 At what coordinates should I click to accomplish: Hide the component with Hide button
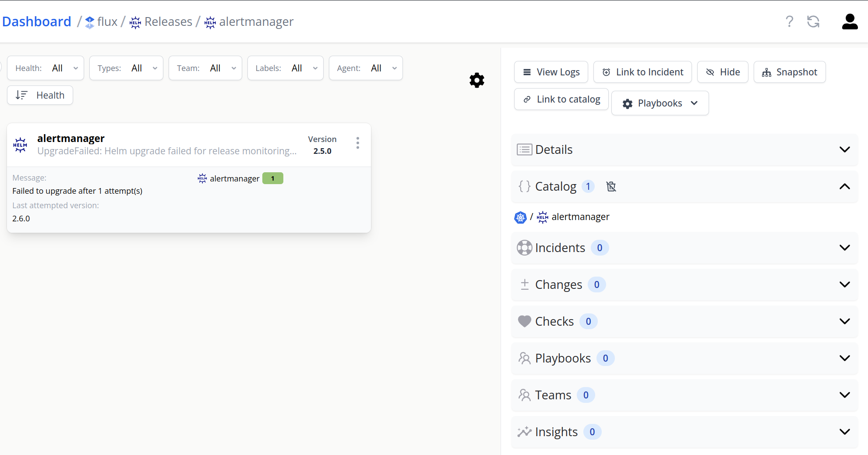pyautogui.click(x=723, y=72)
